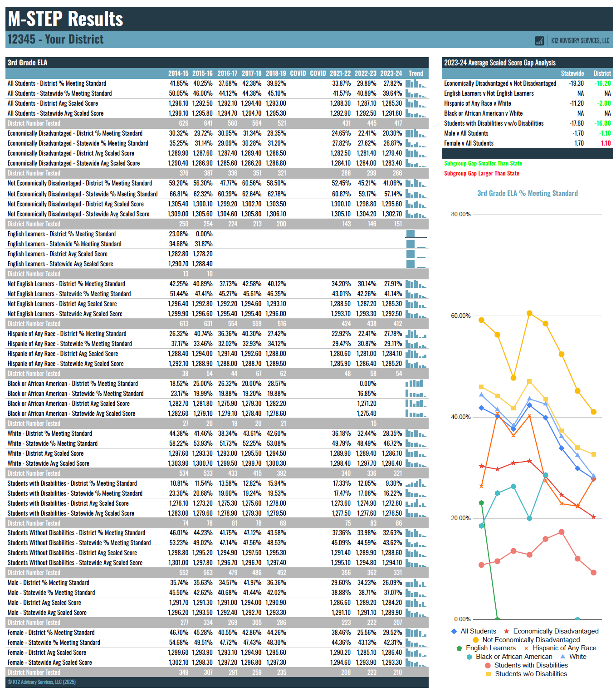Image resolution: width=616 pixels, height=692 pixels.
Task: Click the yellow Not Economically Disadvantaged peak marker
Action: 529,312
